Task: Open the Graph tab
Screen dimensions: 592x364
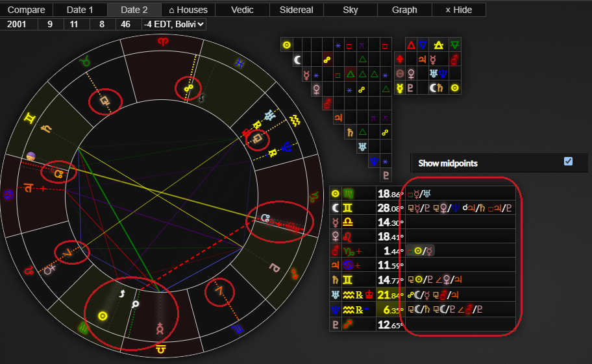Action: coord(404,10)
